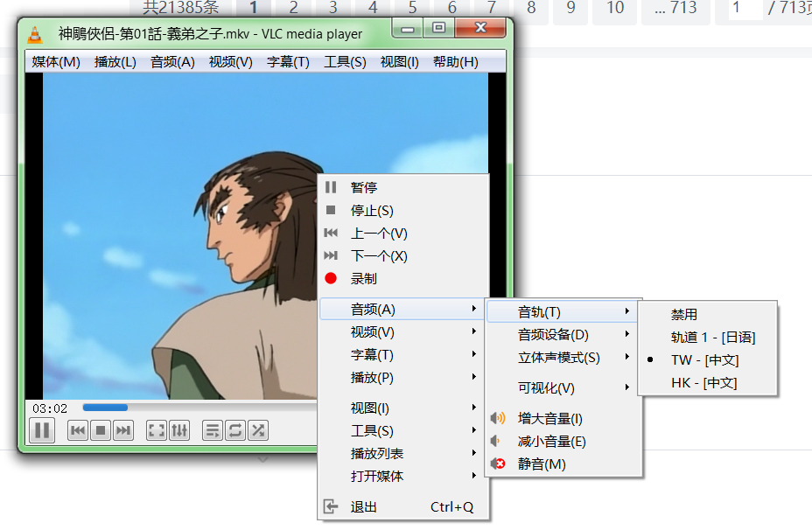Go to page 5 in background pagination
This screenshot has width=812, height=530.
tap(412, 8)
